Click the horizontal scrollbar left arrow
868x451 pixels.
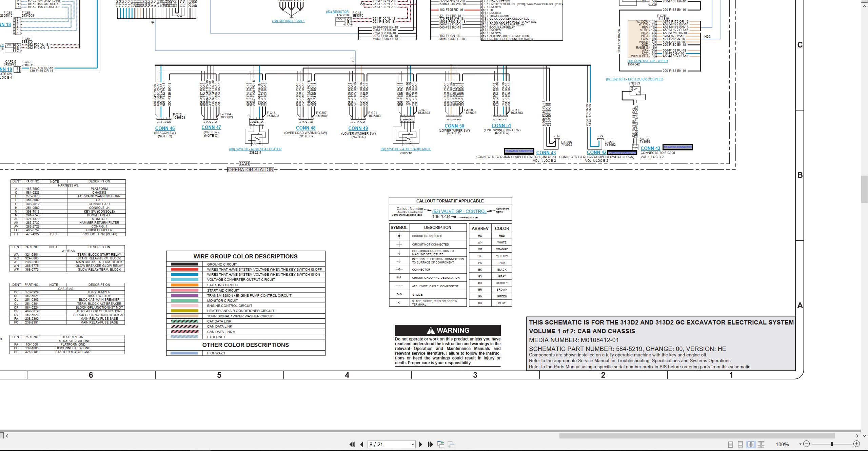tap(7, 436)
